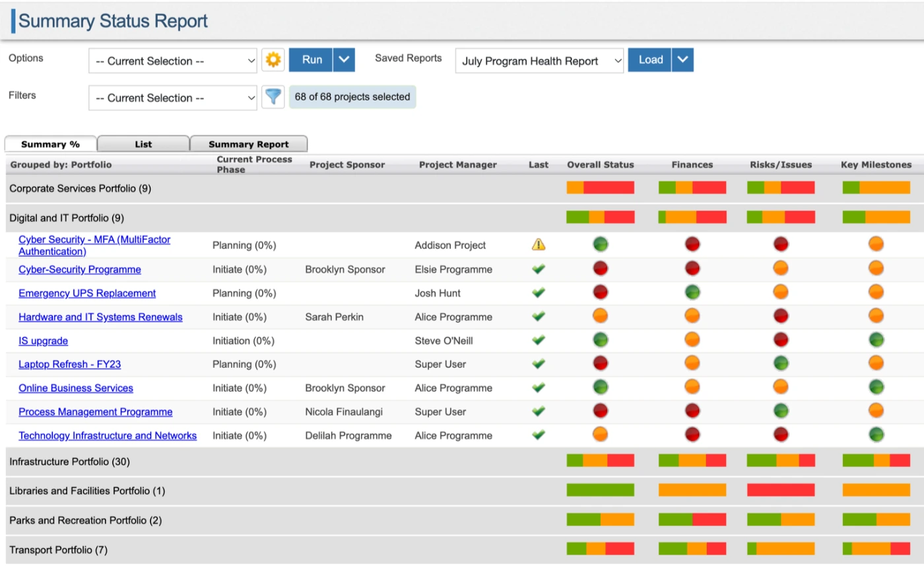The width and height of the screenshot is (924, 578).
Task: Open the Cyber-Security Programme project link
Action: (x=80, y=270)
